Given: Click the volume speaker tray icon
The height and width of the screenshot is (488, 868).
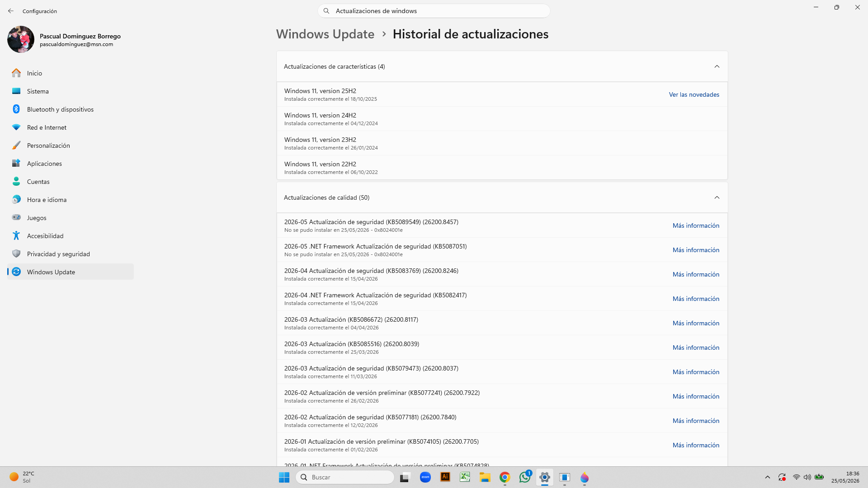Looking at the screenshot, I should pos(807,477).
